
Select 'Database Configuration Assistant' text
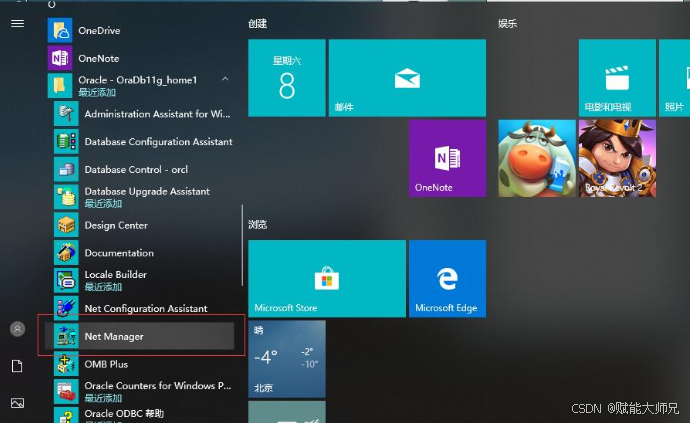pos(158,142)
